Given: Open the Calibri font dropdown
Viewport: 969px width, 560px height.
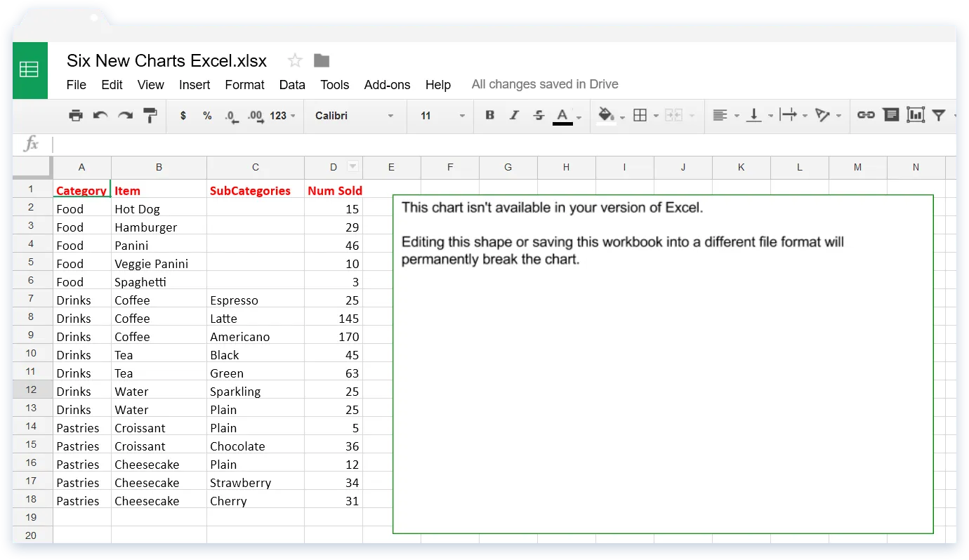Looking at the screenshot, I should click(355, 116).
